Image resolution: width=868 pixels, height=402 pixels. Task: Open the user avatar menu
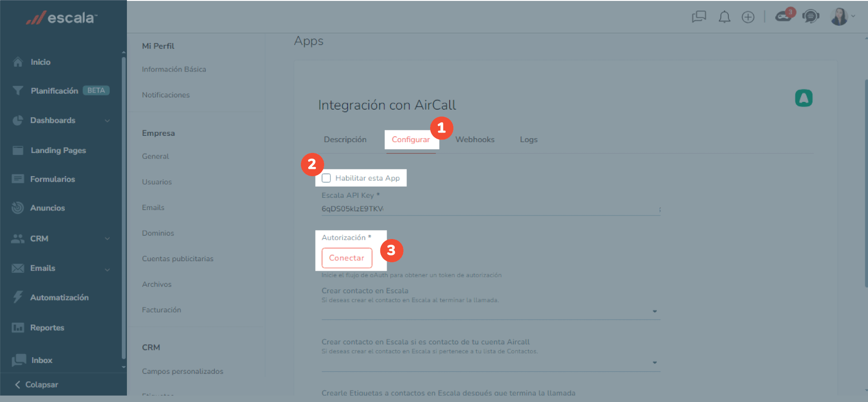tap(842, 17)
